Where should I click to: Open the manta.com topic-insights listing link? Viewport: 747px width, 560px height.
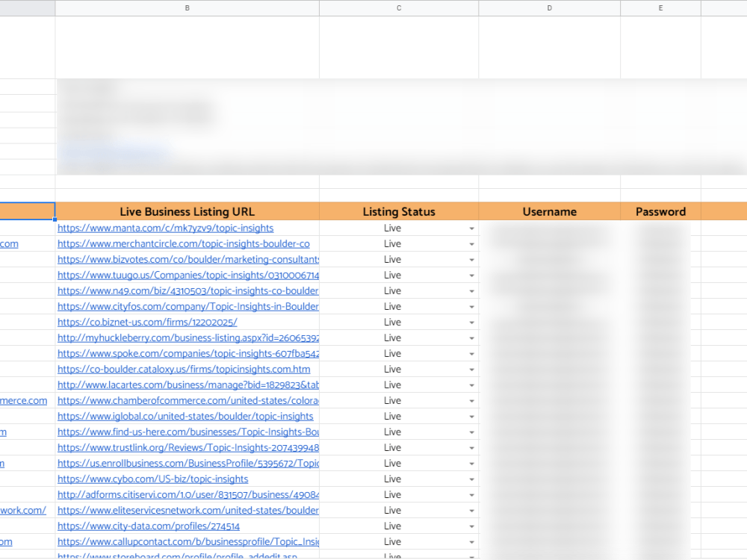(x=165, y=228)
